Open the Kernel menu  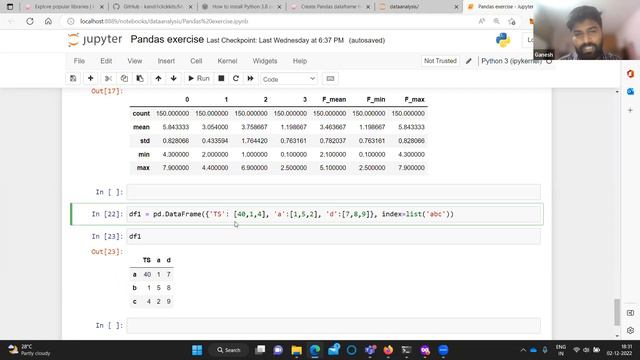(x=227, y=61)
